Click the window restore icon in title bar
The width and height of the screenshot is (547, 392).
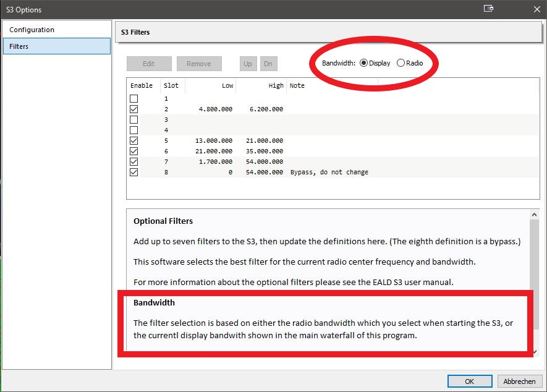488,9
